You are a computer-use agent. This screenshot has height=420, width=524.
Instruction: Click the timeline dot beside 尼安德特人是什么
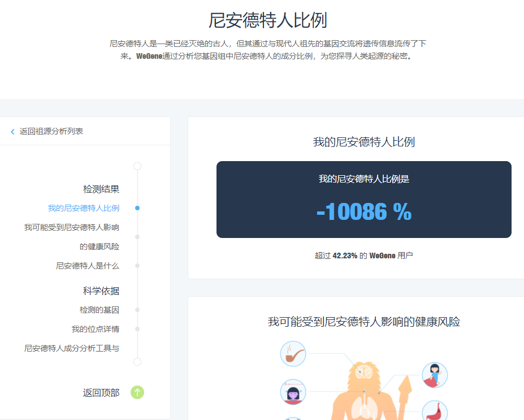[137, 266]
